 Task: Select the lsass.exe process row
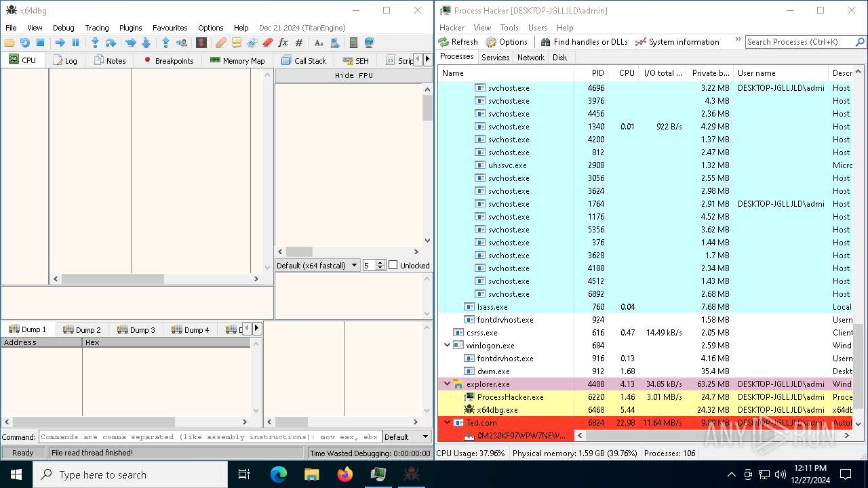pos(646,306)
